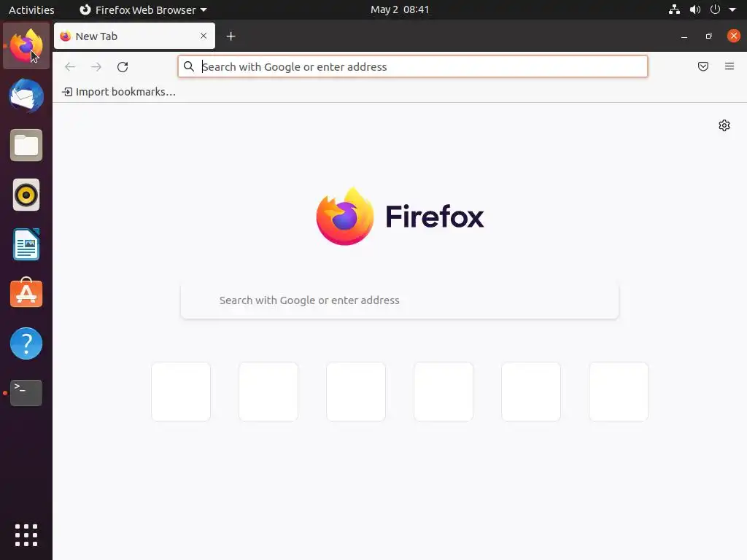Open the Thunderbird Mail dock icon
The width and height of the screenshot is (747, 560).
(26, 96)
